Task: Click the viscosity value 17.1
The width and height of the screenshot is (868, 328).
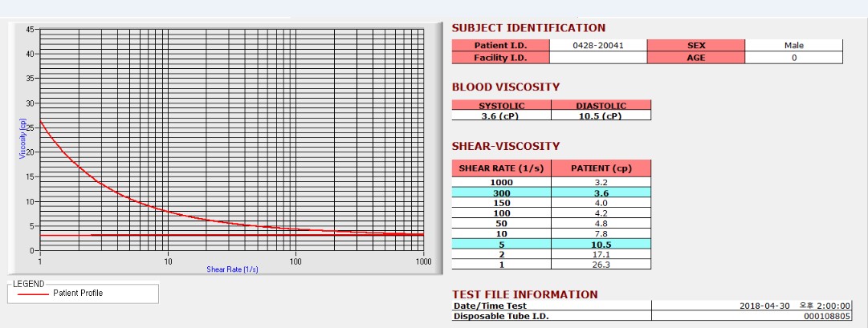Action: [601, 254]
